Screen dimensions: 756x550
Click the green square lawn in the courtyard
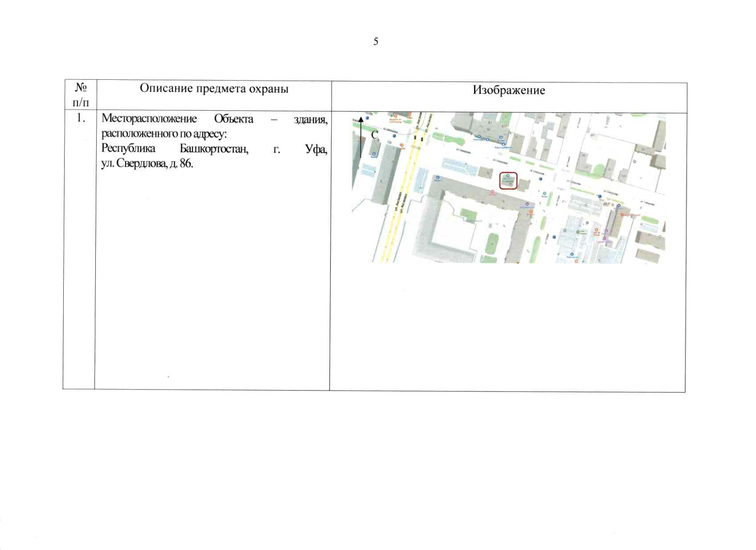[x=469, y=214]
